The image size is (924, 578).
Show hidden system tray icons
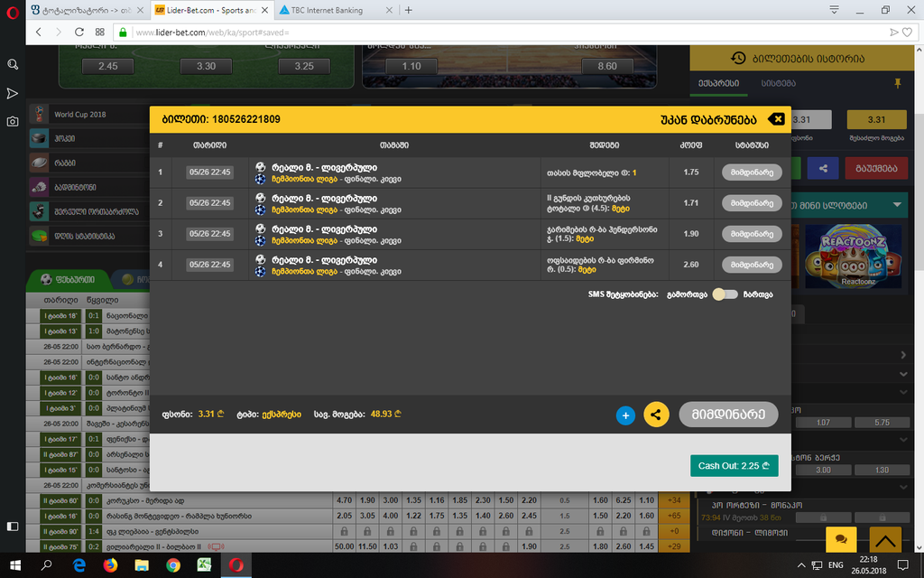801,565
